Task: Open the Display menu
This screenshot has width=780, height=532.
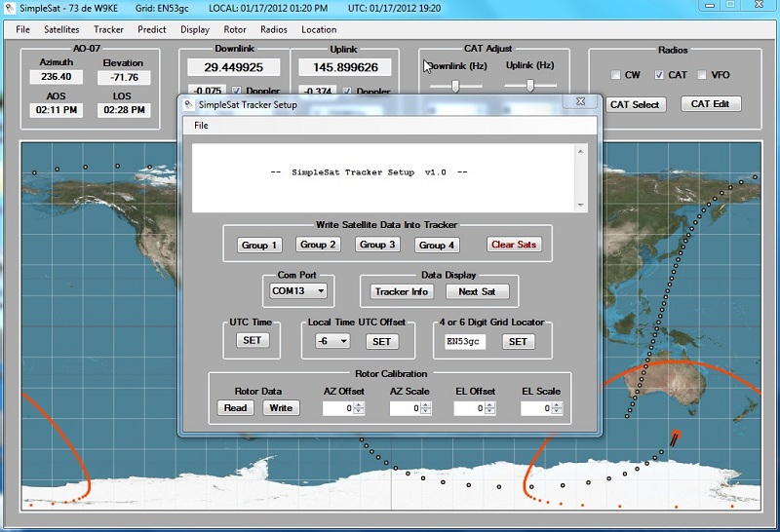Action: point(195,29)
